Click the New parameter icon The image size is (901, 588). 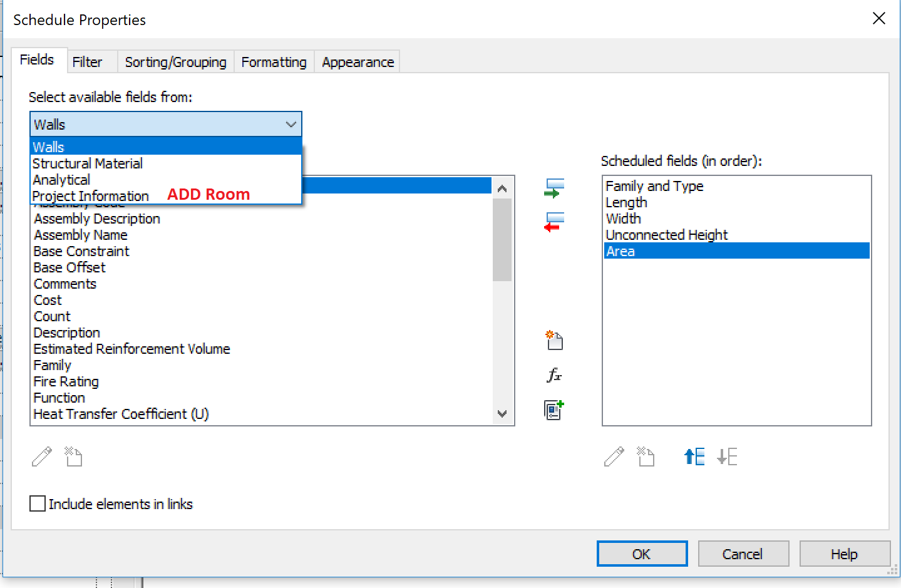click(554, 340)
